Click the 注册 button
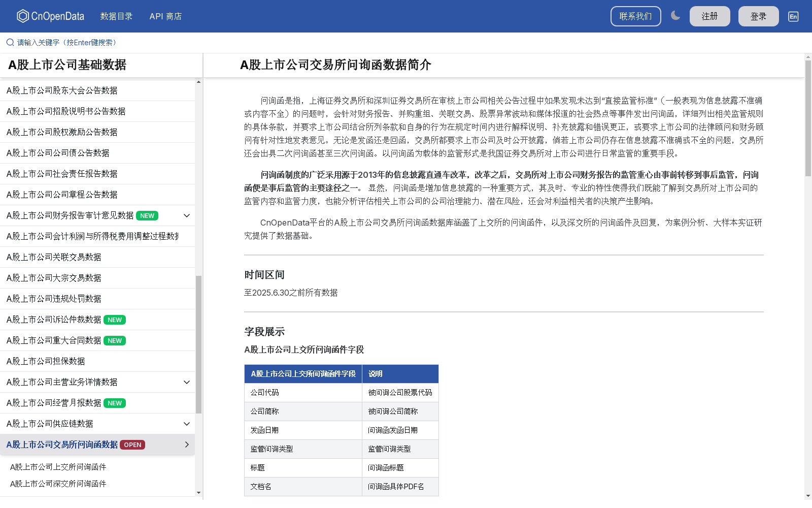This screenshot has width=812, height=508. pos(709,16)
